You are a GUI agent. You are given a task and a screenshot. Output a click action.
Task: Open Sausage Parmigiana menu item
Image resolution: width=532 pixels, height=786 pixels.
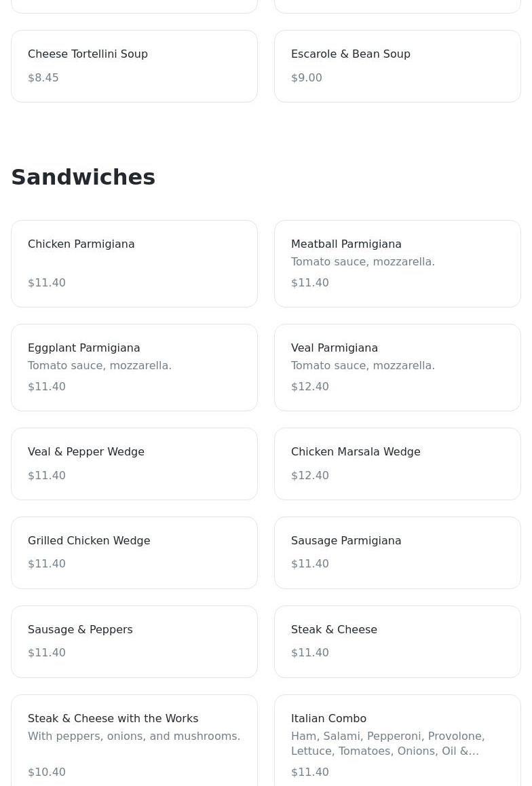(x=397, y=553)
